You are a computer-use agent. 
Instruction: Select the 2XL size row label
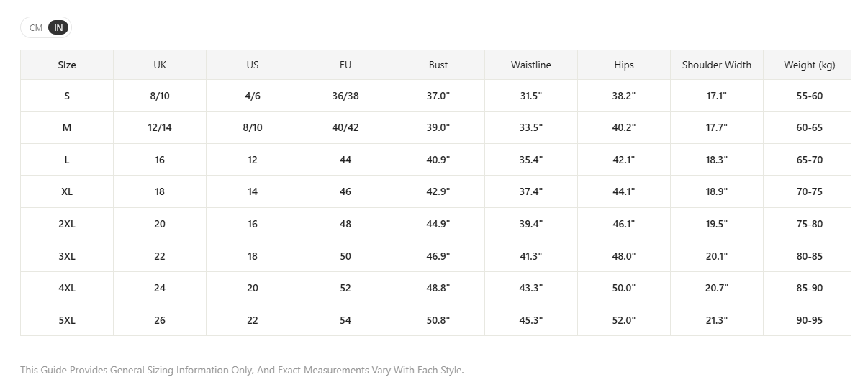pos(67,224)
